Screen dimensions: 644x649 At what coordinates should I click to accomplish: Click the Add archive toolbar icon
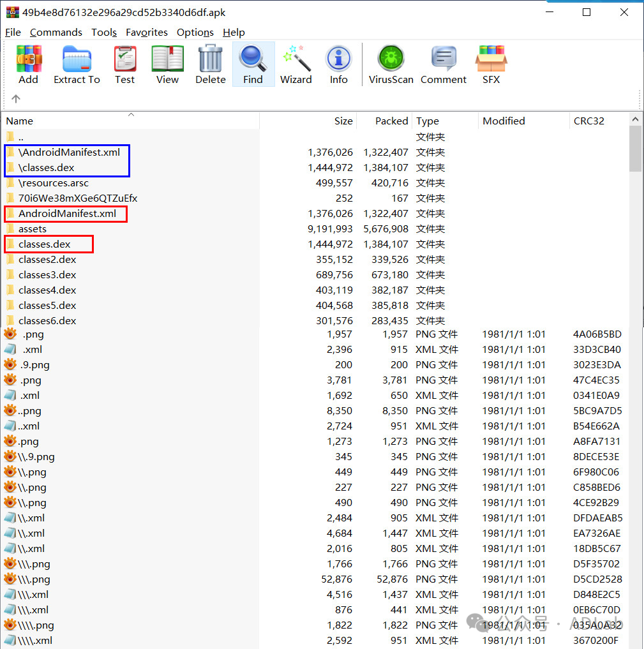click(x=28, y=64)
